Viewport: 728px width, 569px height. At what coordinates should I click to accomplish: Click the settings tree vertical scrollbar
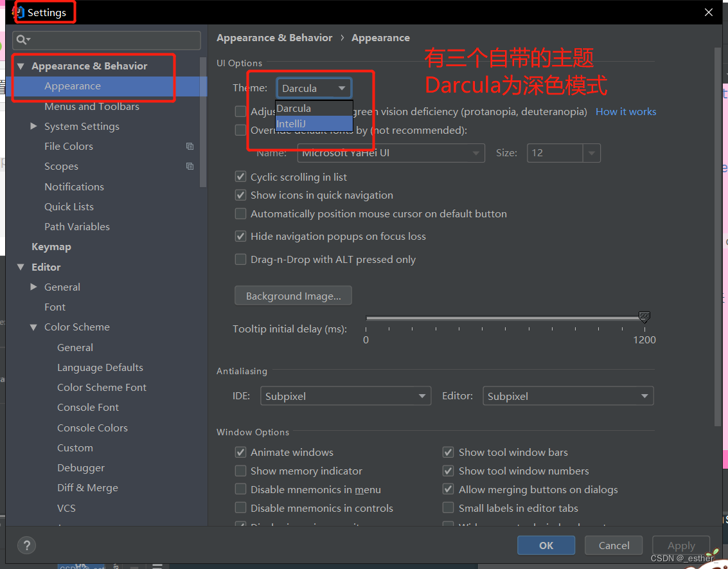click(x=203, y=122)
